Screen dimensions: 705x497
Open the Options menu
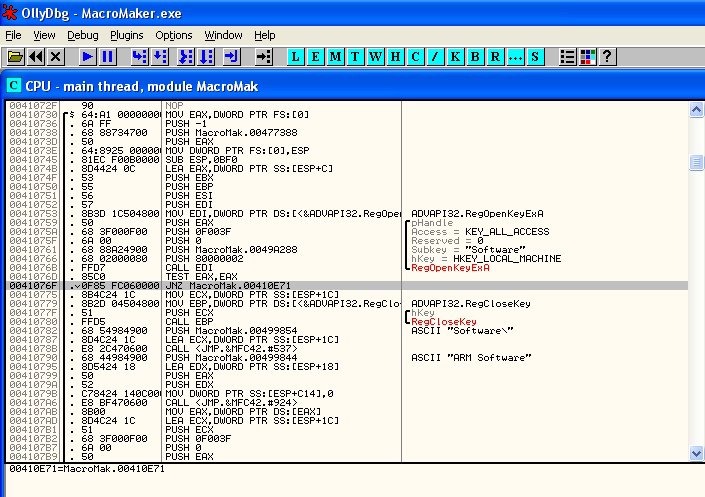tap(174, 35)
